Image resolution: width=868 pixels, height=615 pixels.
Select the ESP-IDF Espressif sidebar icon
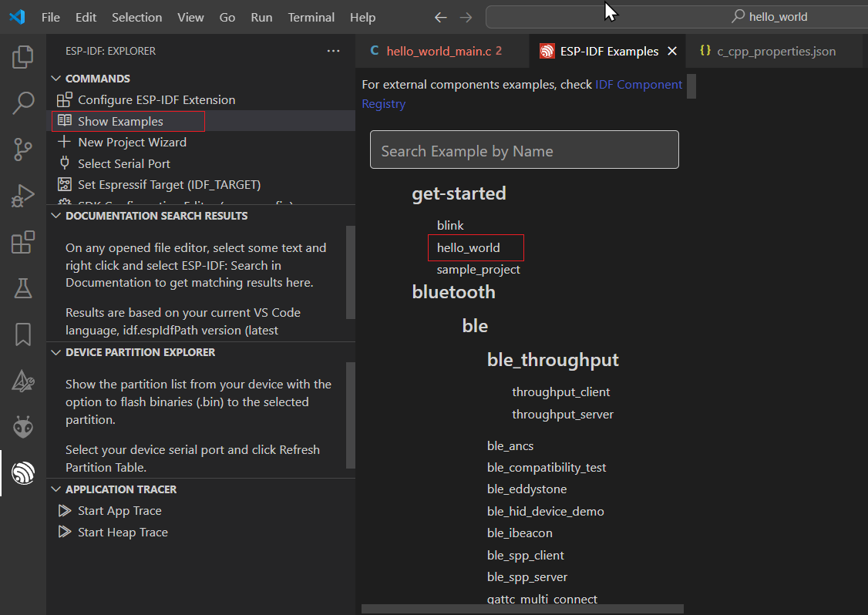tap(22, 472)
